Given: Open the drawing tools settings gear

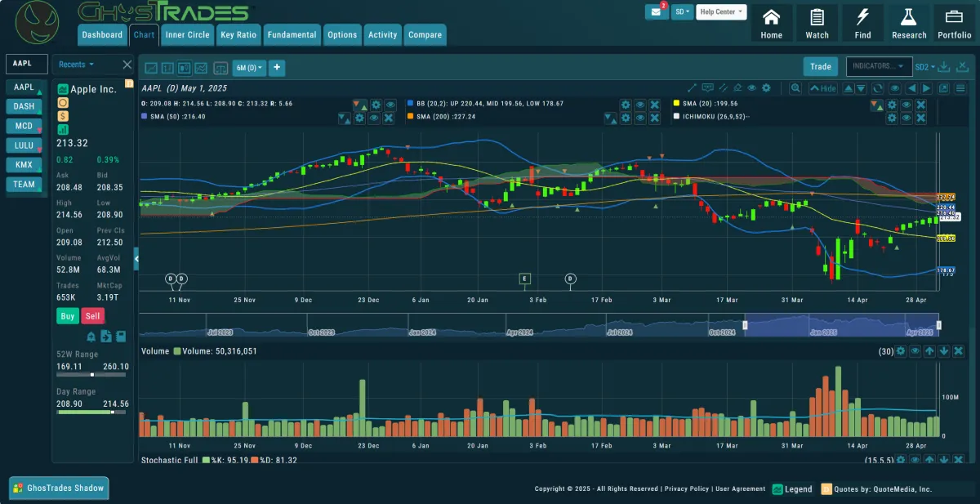Looking at the screenshot, I should coord(766,88).
